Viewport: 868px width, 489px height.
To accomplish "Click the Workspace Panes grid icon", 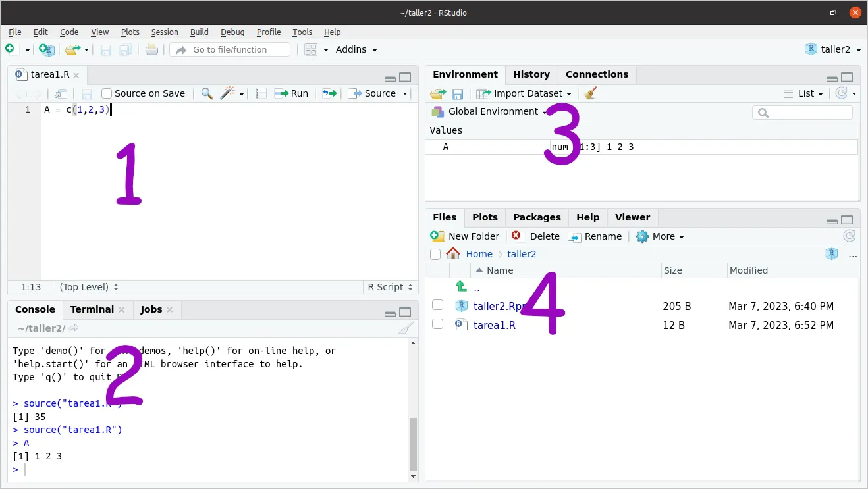I will click(311, 49).
